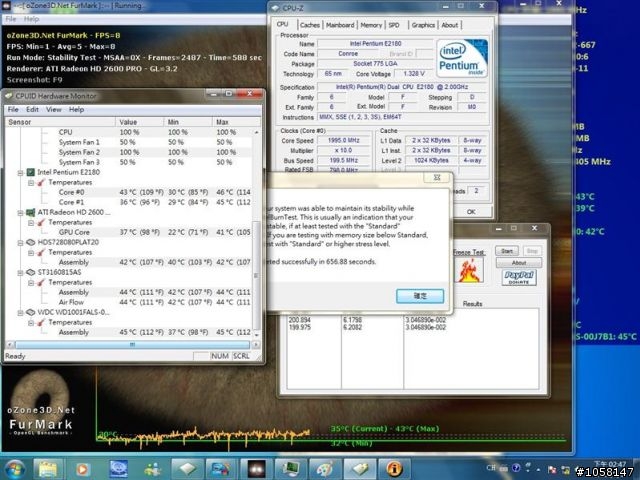This screenshot has width=640, height=480.
Task: Select the System Fan 2 row
Action: tap(129, 152)
